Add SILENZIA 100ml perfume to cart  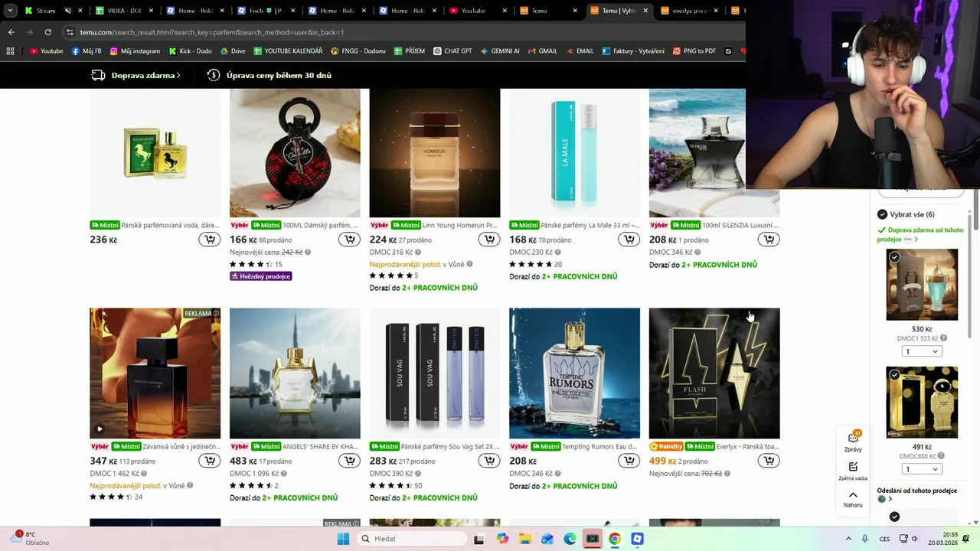coord(769,240)
